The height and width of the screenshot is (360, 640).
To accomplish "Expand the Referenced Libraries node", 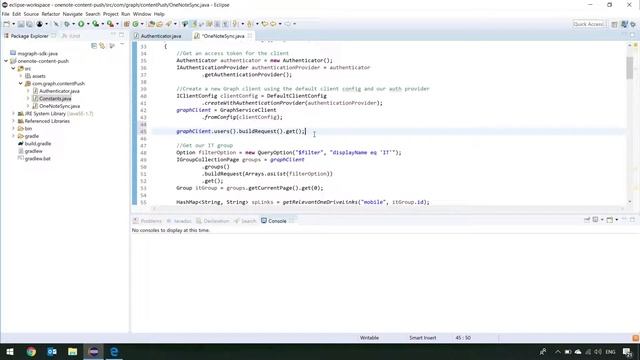I will (13, 121).
